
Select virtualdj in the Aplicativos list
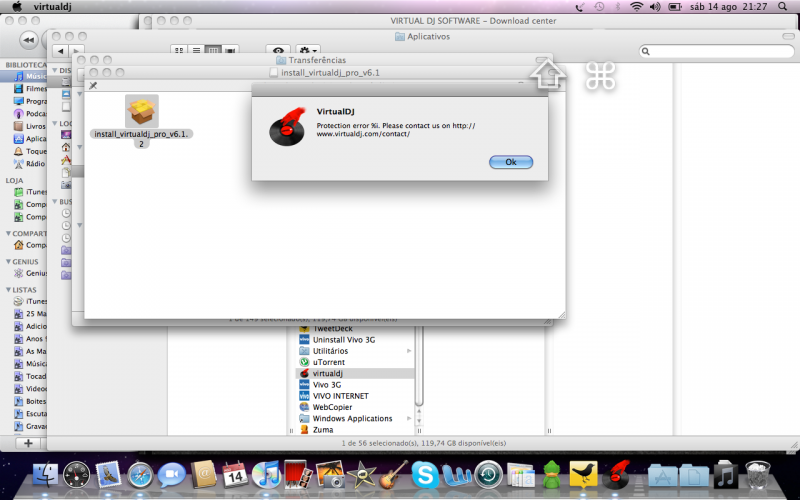(x=356, y=373)
